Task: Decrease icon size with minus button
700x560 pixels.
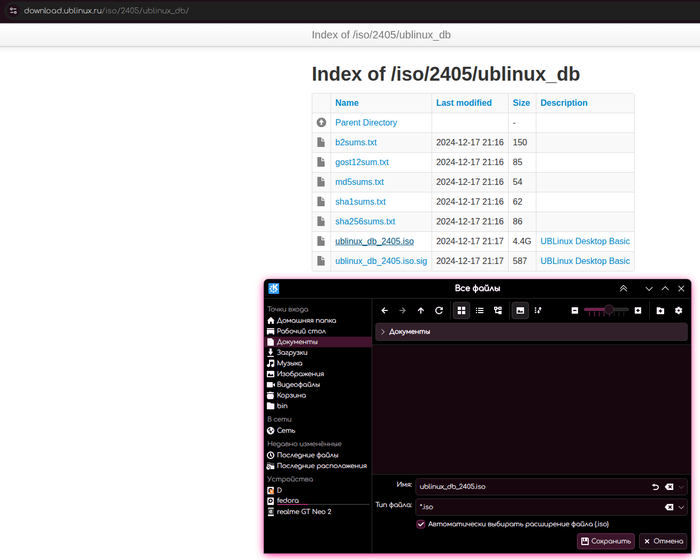Action: (x=575, y=310)
